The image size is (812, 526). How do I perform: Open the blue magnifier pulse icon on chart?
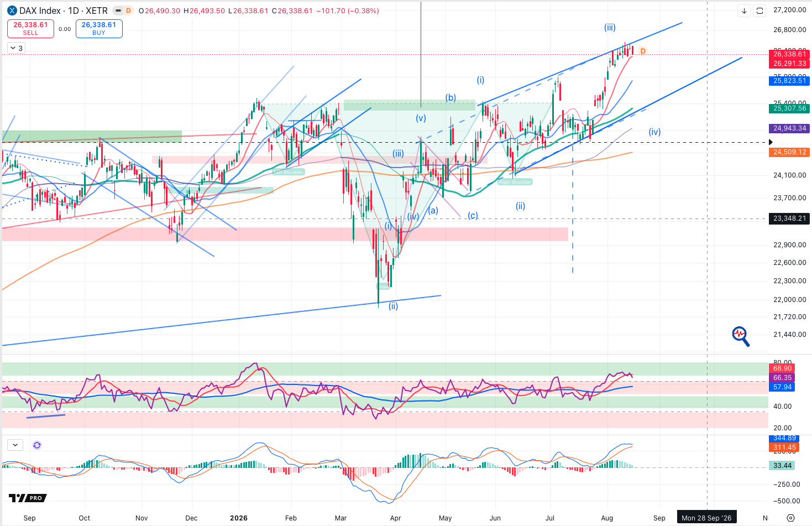741,336
